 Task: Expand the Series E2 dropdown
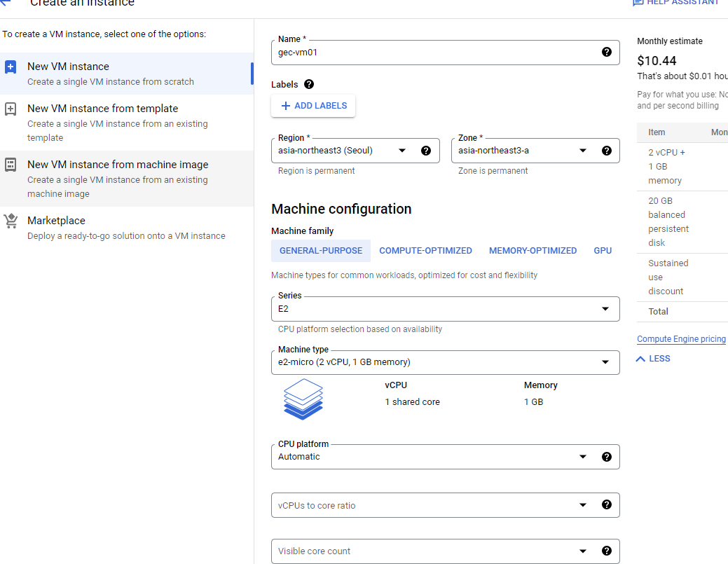(x=445, y=309)
